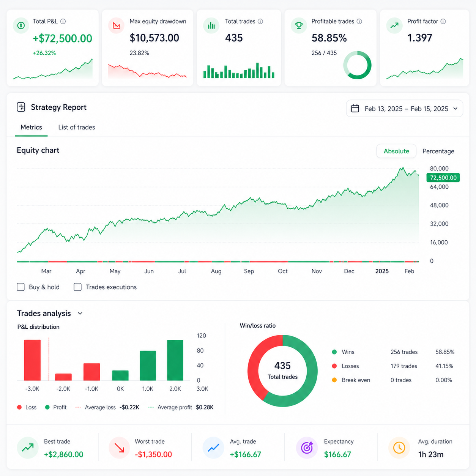The image size is (476, 476).
Task: Click the Profit factor sparkline chart
Action: tap(425, 69)
